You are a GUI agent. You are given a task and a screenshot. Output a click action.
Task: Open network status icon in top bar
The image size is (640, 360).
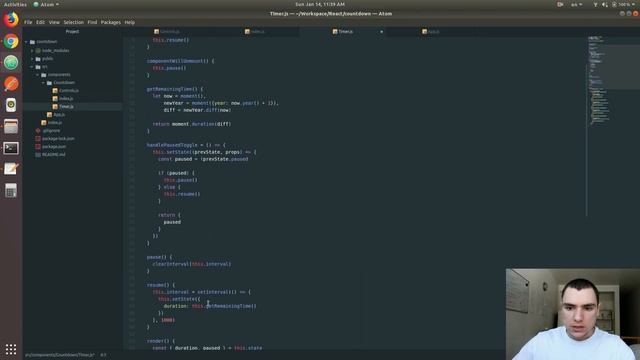coord(595,4)
